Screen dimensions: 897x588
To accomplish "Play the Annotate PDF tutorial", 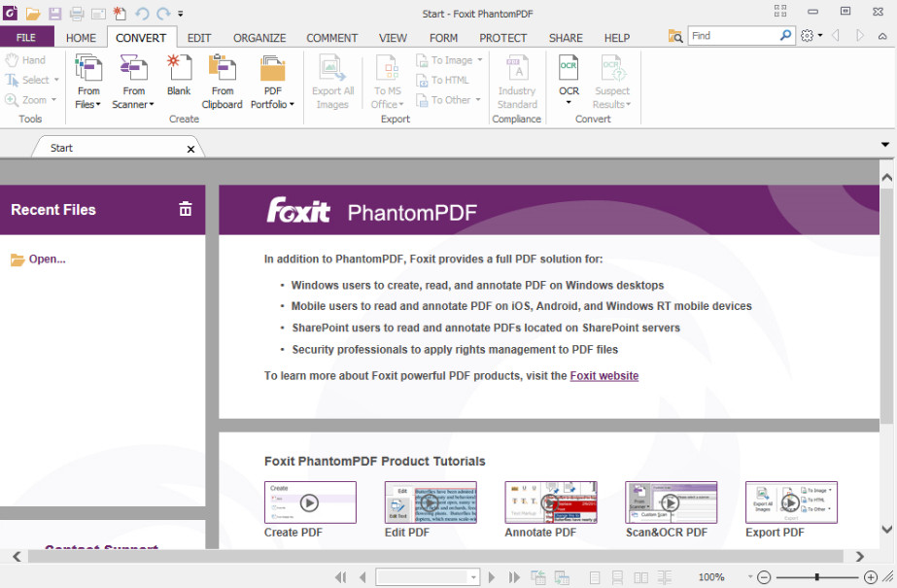I will click(x=550, y=502).
